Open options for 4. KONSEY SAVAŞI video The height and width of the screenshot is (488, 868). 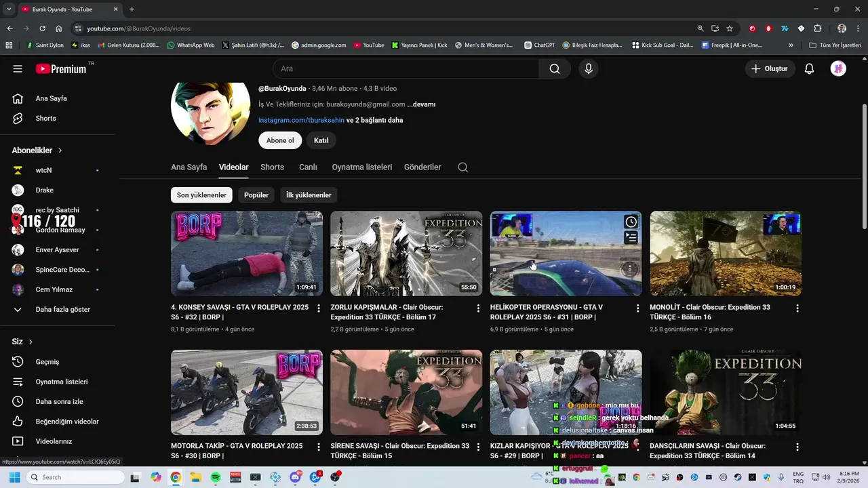coord(318,308)
